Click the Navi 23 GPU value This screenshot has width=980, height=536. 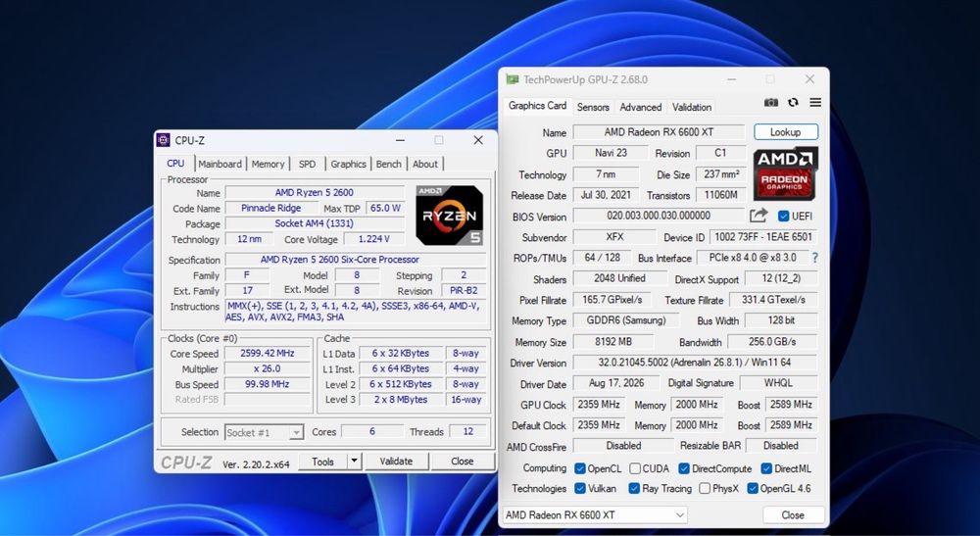click(x=610, y=153)
